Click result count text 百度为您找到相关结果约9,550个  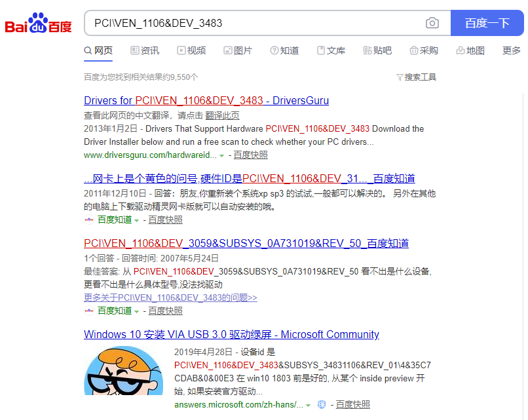(x=141, y=77)
